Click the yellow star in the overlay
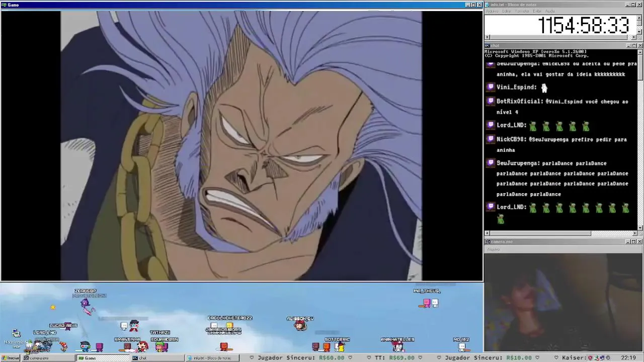This screenshot has width=644, height=362. (52, 307)
